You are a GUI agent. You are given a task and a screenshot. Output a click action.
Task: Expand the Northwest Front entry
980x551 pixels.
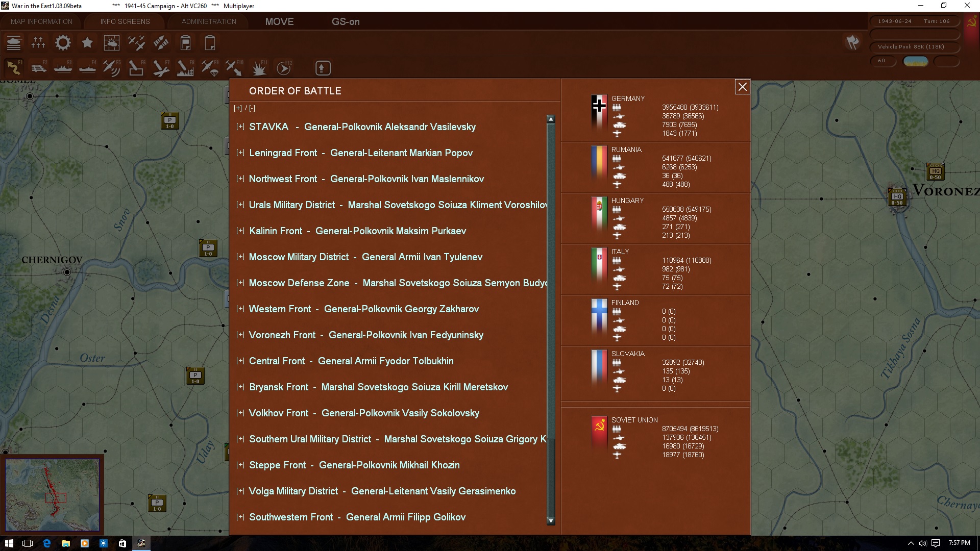coord(240,179)
